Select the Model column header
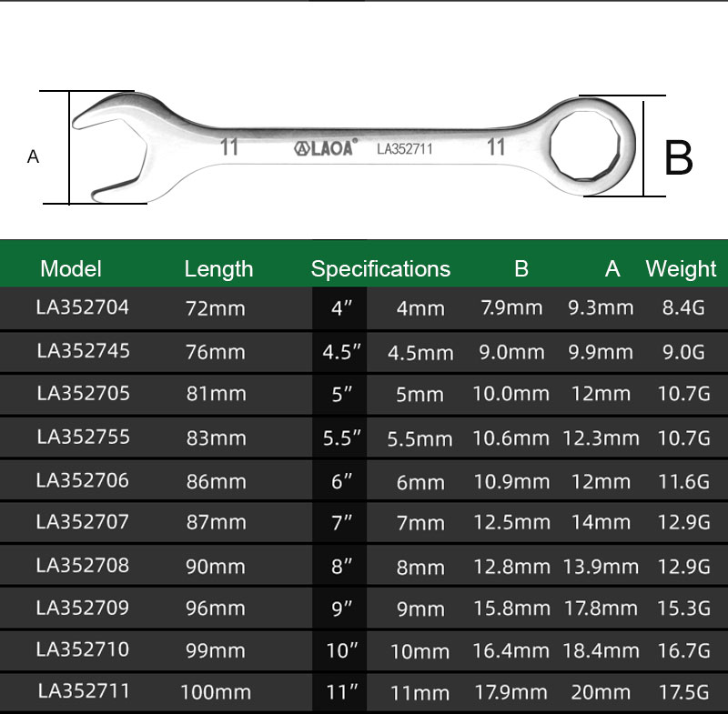This screenshot has width=728, height=714. (x=71, y=268)
